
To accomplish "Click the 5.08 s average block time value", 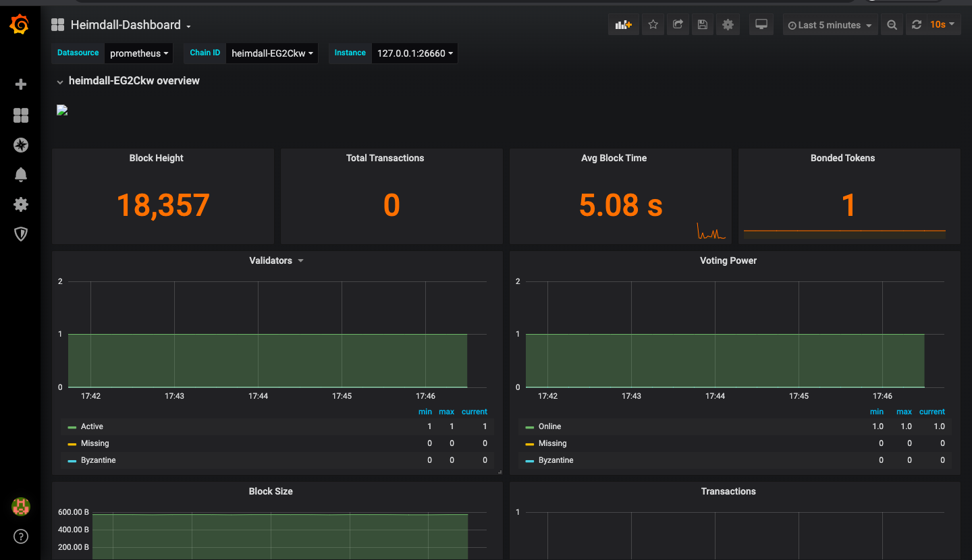I will (621, 205).
